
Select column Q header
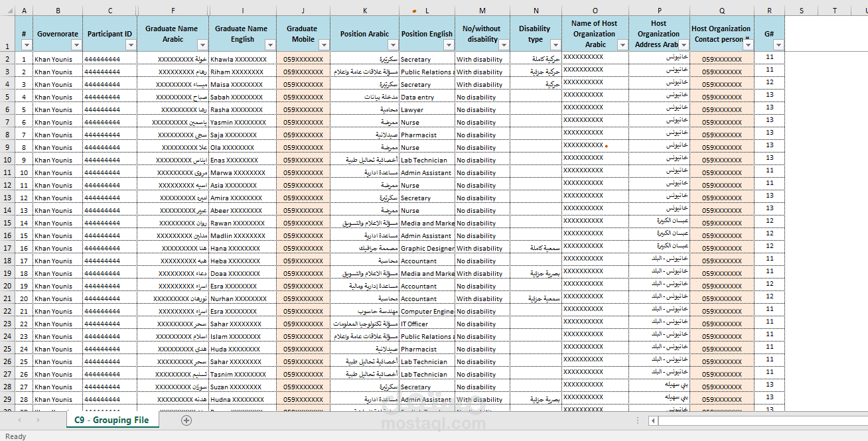pyautogui.click(x=722, y=11)
